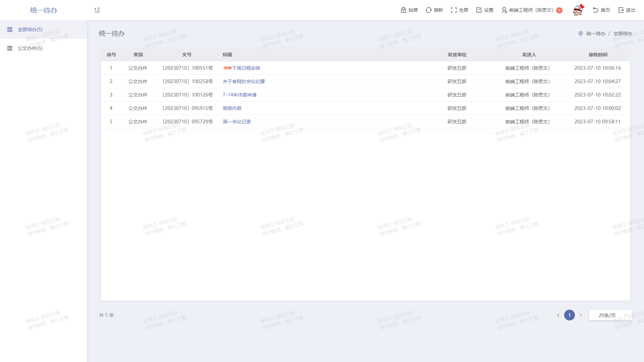Screen dimensions: 644x362
Task: Select the 全部待办(5) menu item
Action: coord(30,29)
